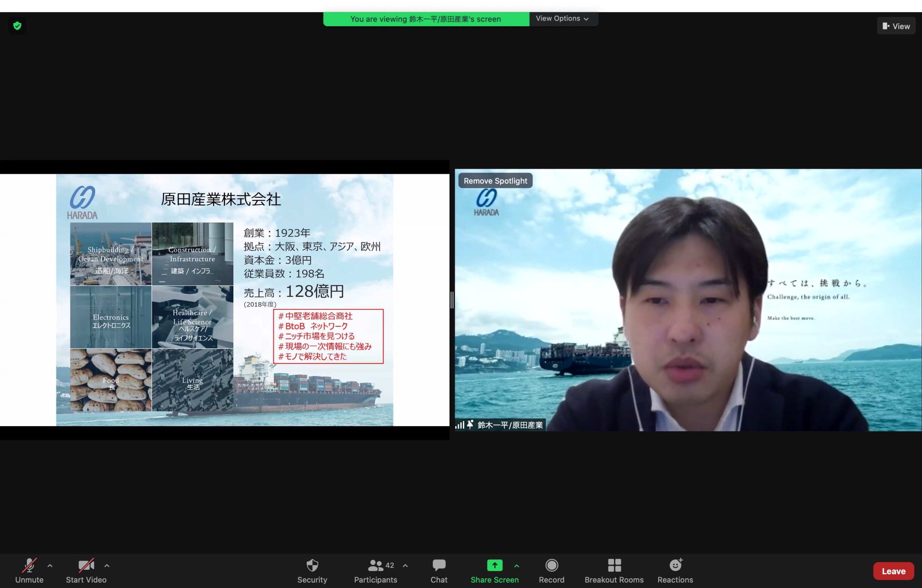Screen dimensions: 922x588
Task: Click the Start Video camera icon
Action: click(x=86, y=565)
